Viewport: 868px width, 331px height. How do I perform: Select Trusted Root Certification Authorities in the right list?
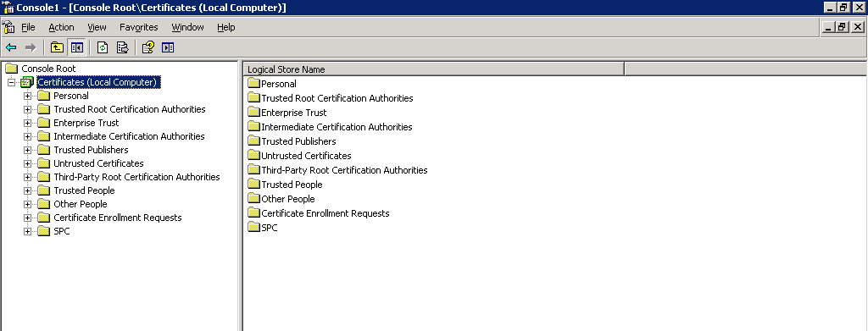tap(337, 98)
